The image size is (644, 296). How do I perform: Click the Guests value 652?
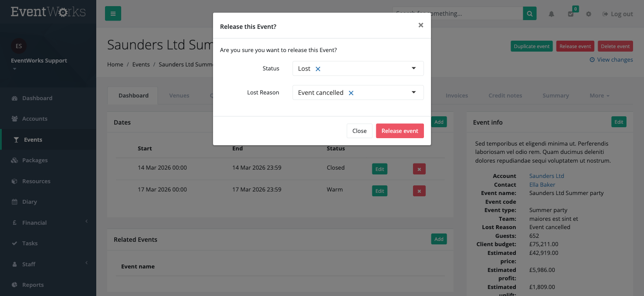coord(534,236)
